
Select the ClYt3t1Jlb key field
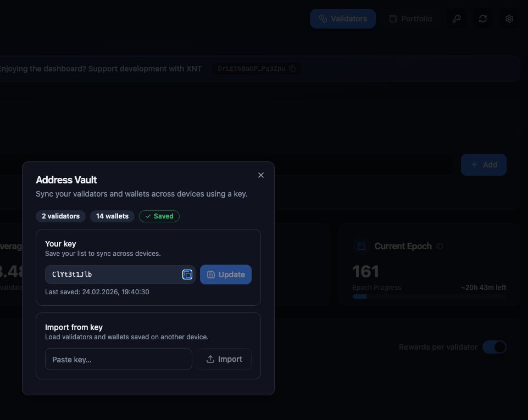coord(120,275)
